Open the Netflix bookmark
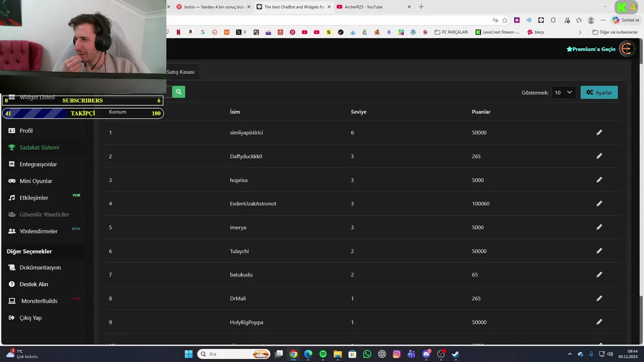The image size is (644, 362). (x=178, y=32)
